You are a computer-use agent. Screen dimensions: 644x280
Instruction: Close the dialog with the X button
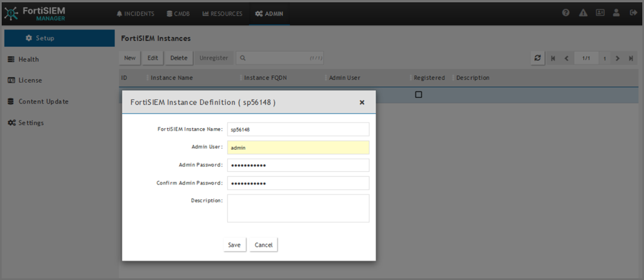[362, 102]
